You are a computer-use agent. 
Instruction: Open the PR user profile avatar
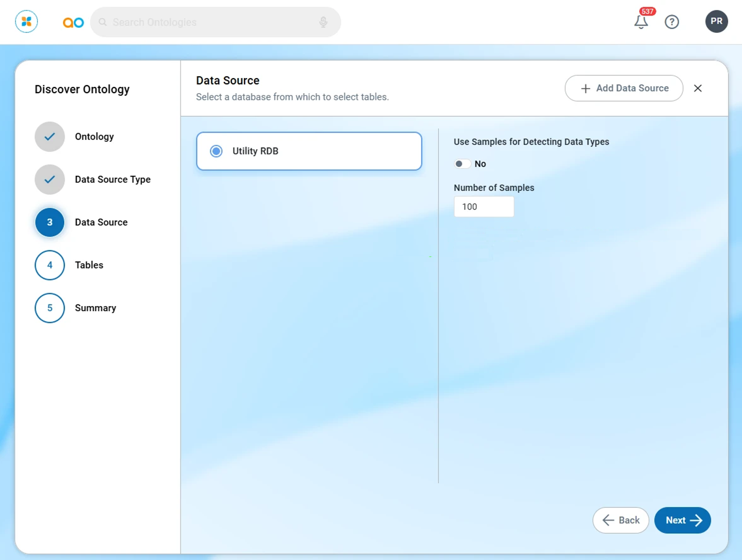[717, 21]
